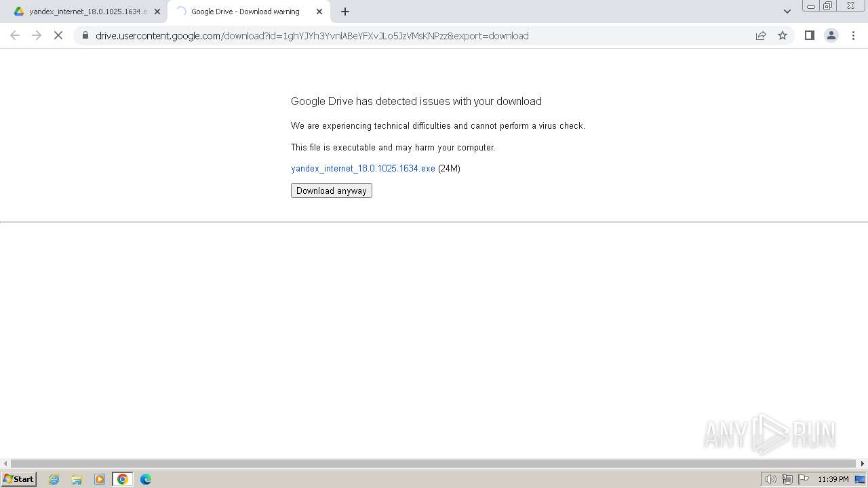Launch Internet Explorer from taskbar
Viewport: 868px width, 488px height.
[54, 479]
